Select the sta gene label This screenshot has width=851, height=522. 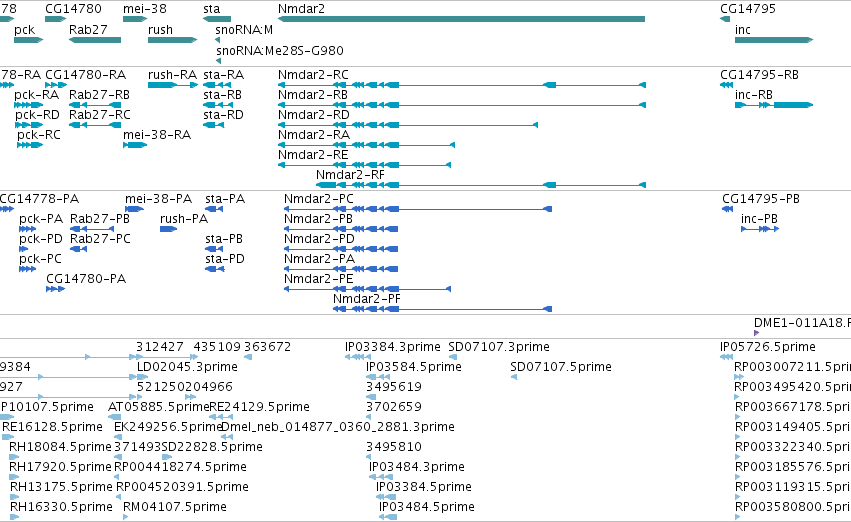(212, 9)
